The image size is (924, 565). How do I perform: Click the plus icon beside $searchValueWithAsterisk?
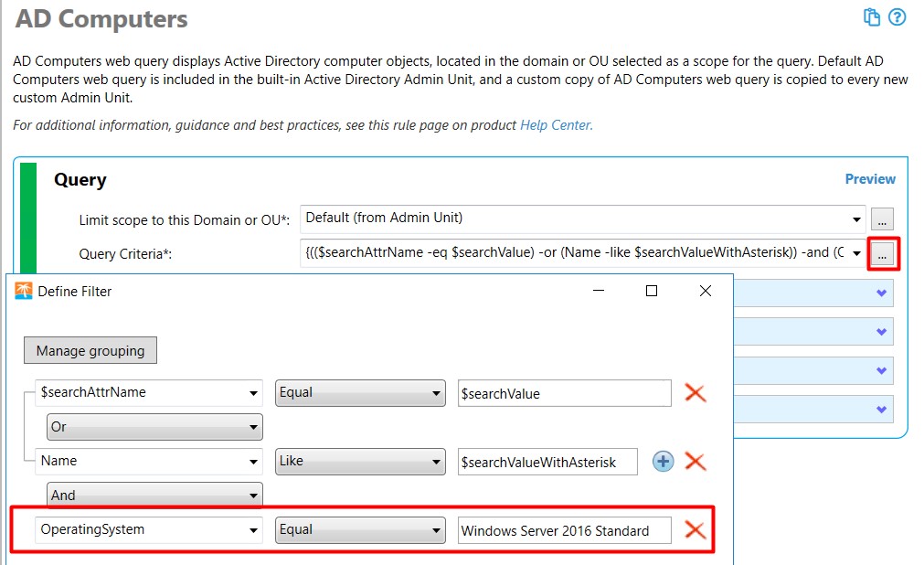663,461
